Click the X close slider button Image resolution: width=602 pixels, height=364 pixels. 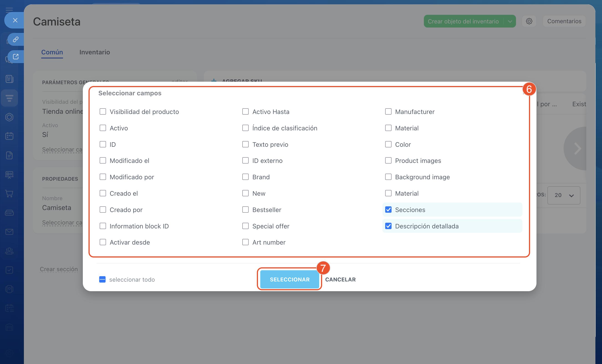pos(15,20)
